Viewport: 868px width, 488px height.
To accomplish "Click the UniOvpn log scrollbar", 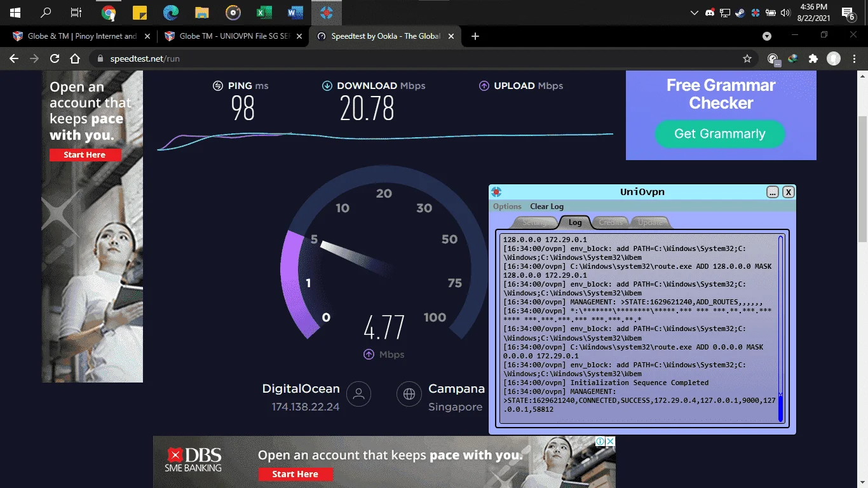I will [x=781, y=329].
